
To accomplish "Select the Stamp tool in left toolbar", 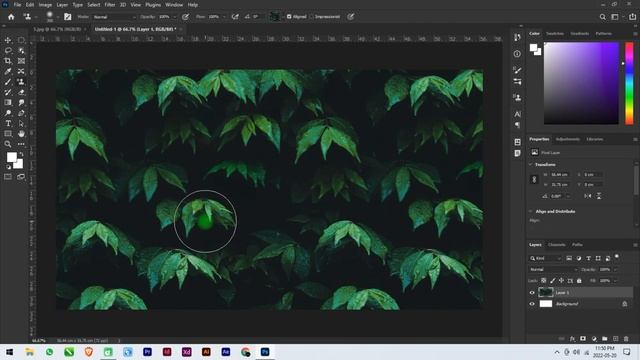I will (x=21, y=82).
